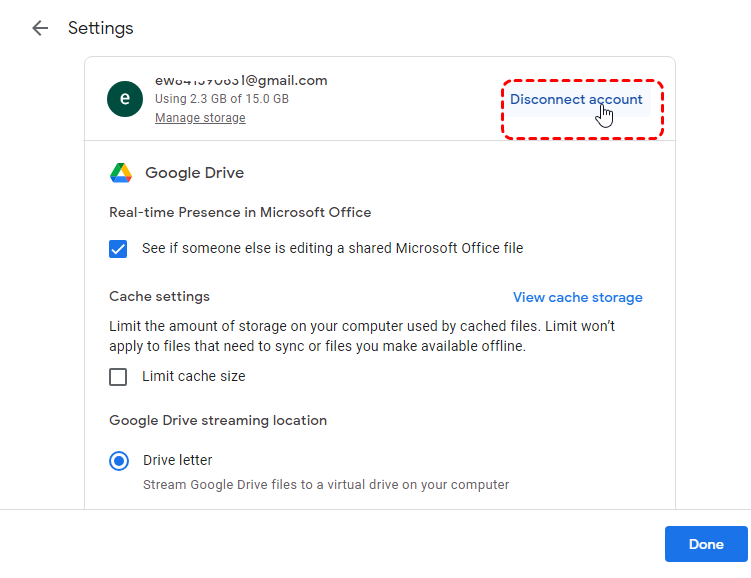This screenshot has width=751, height=578.
Task: Click the Drive letter option label
Action: pos(177,461)
